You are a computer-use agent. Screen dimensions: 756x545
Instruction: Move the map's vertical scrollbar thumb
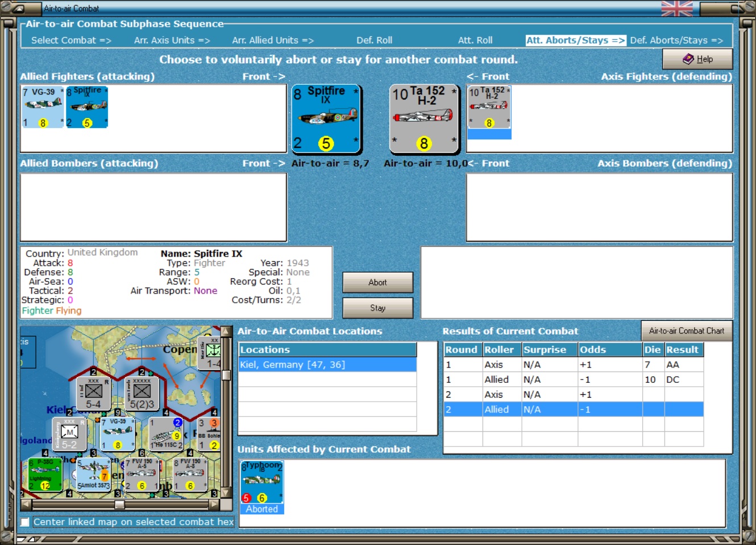pos(226,375)
